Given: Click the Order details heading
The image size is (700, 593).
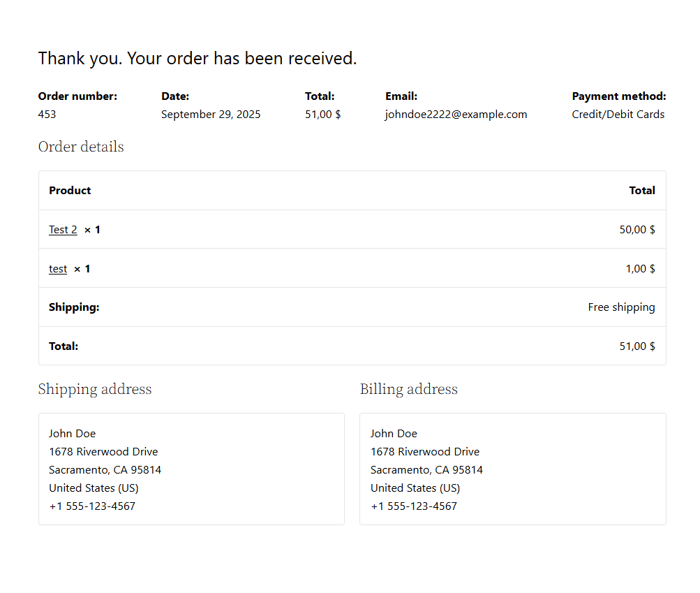Looking at the screenshot, I should coord(81,147).
